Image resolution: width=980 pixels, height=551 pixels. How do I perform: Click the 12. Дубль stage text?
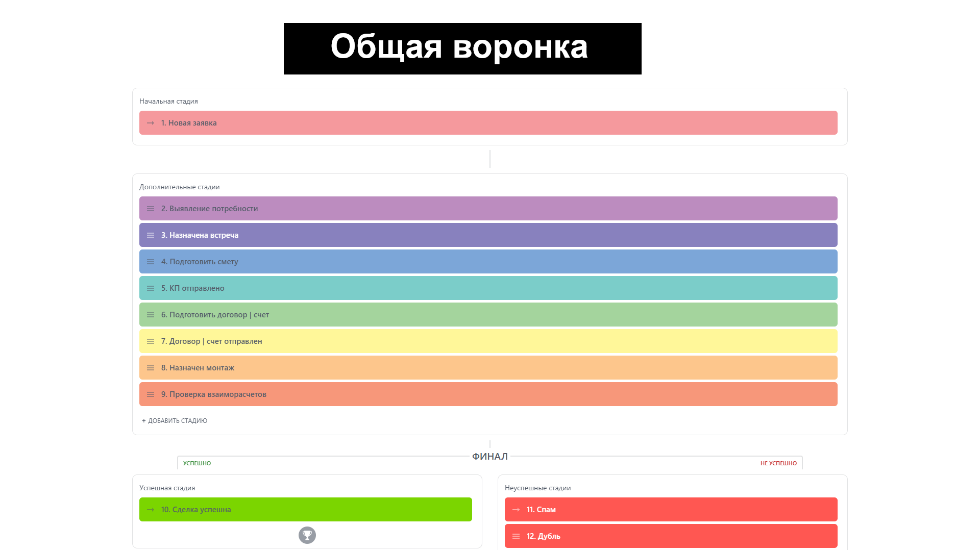click(544, 536)
